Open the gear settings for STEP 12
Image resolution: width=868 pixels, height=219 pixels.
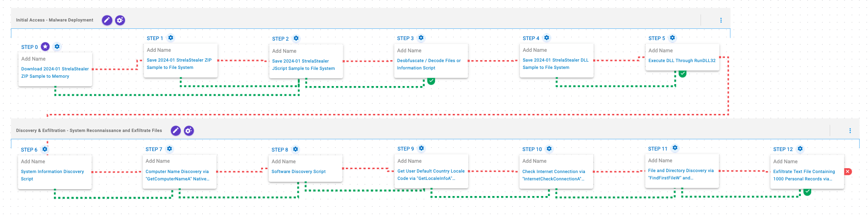click(800, 149)
